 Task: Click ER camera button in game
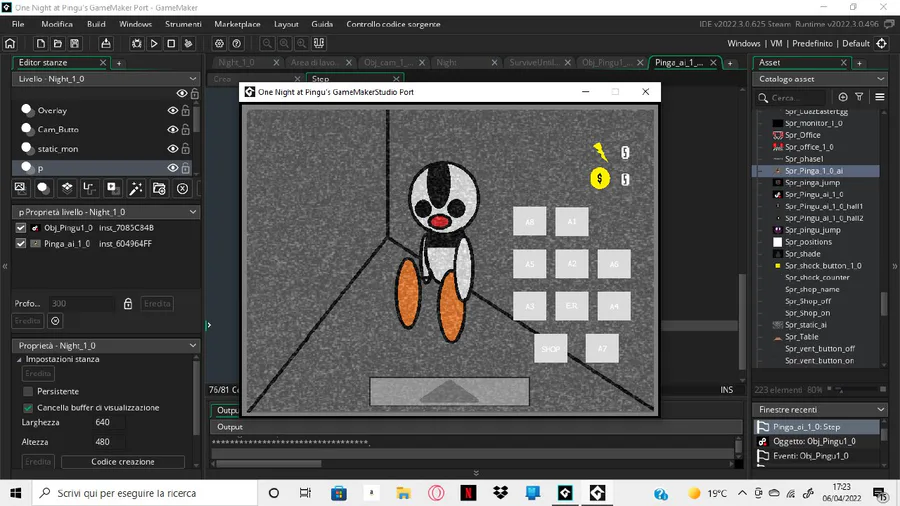tap(572, 306)
